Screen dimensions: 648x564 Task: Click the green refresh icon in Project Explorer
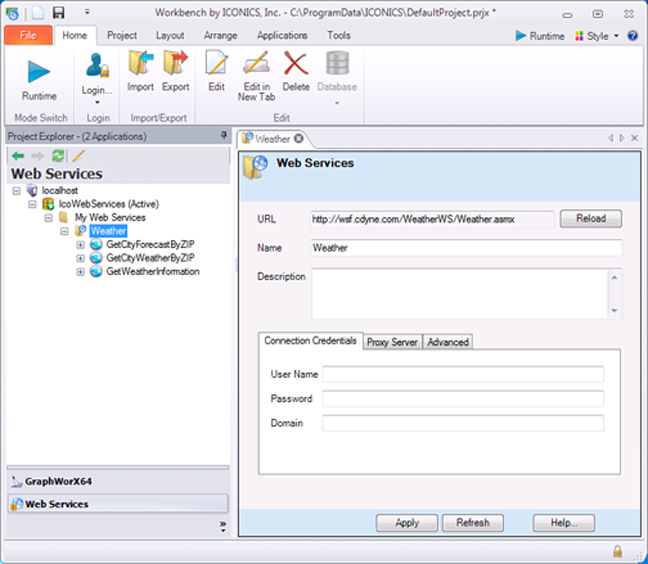58,156
